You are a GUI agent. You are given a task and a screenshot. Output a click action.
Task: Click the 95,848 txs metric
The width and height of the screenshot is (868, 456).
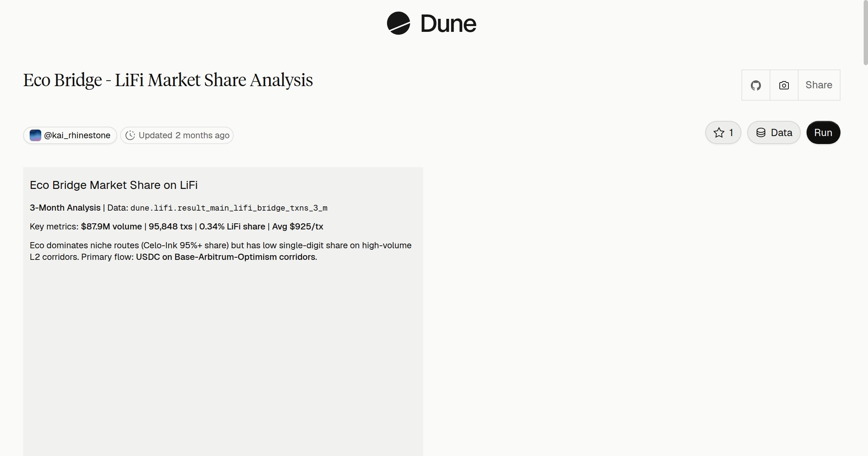(x=170, y=227)
